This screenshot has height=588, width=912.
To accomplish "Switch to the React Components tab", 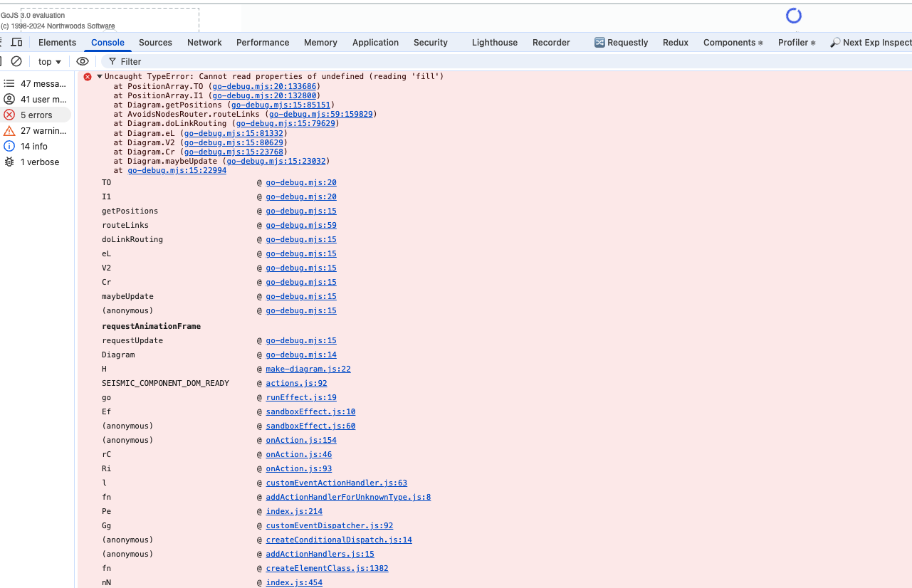I will (x=733, y=43).
